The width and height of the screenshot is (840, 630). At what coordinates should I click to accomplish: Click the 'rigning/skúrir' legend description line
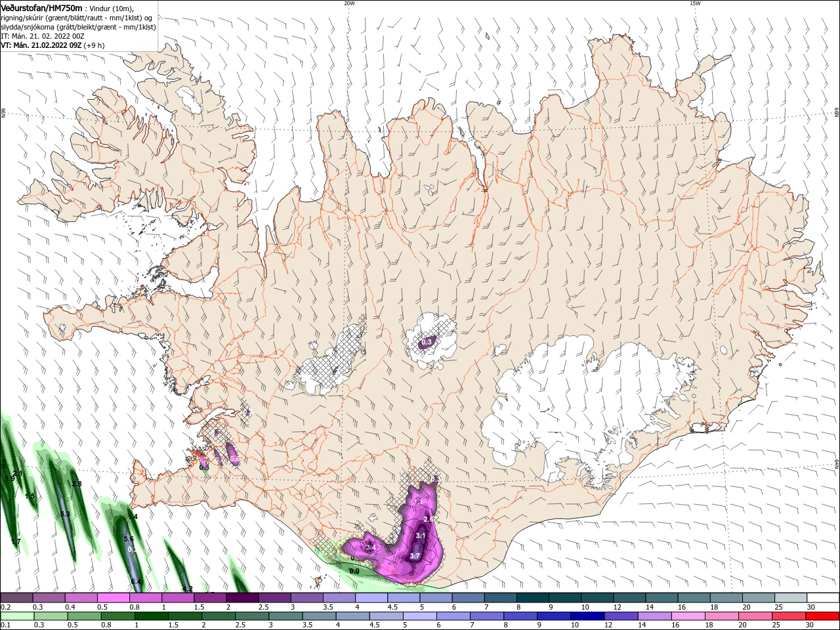pyautogui.click(x=76, y=18)
